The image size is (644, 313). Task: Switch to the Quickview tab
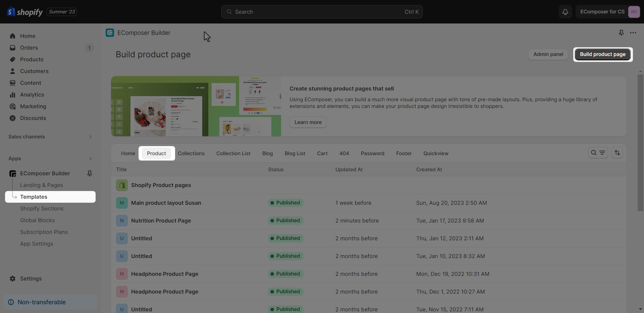(436, 153)
